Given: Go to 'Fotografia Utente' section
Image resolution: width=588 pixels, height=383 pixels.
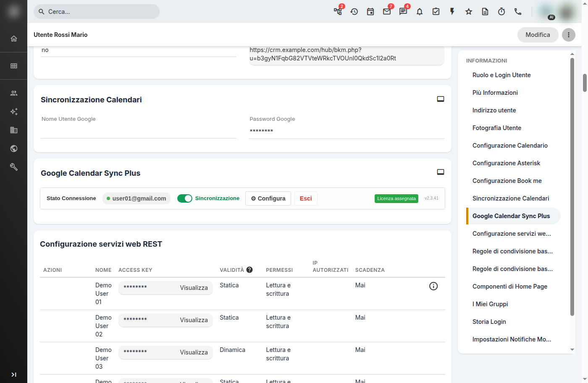Looking at the screenshot, I should (x=497, y=128).
